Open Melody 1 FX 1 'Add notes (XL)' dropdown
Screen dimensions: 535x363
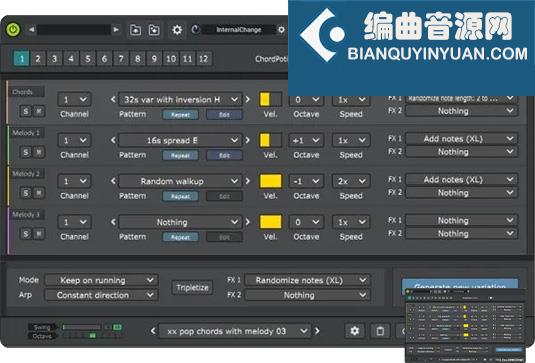click(x=462, y=139)
